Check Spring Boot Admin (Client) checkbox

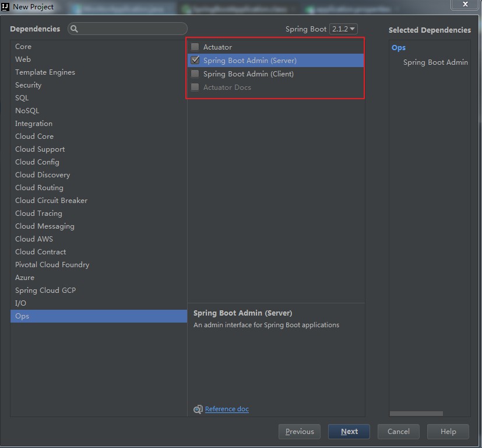click(195, 74)
